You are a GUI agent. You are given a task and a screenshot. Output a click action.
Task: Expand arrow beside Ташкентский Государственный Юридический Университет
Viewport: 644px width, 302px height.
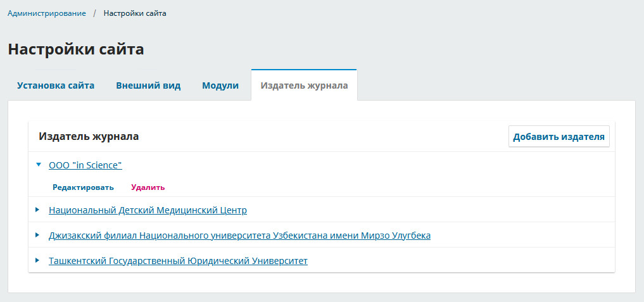click(x=38, y=260)
